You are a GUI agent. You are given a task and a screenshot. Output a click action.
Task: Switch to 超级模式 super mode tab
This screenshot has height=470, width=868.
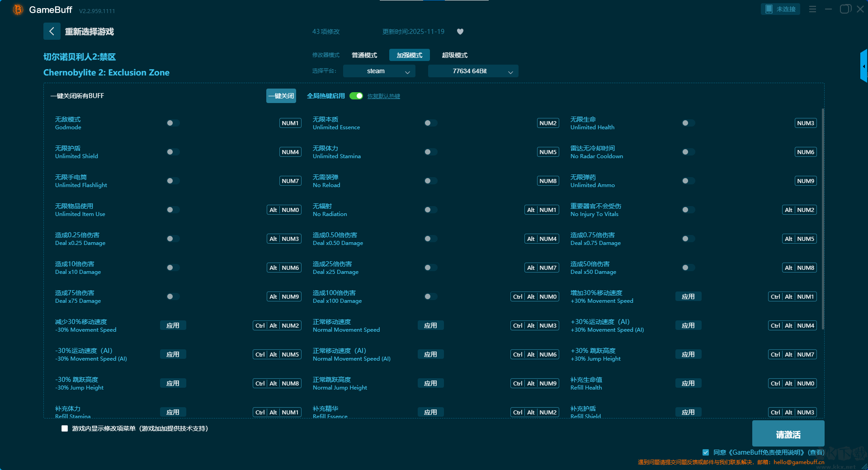click(x=454, y=55)
